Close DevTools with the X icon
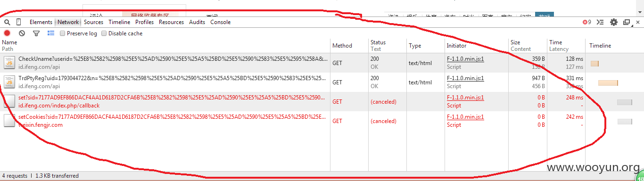Image resolution: width=644 pixels, height=181 pixels. pos(638,22)
